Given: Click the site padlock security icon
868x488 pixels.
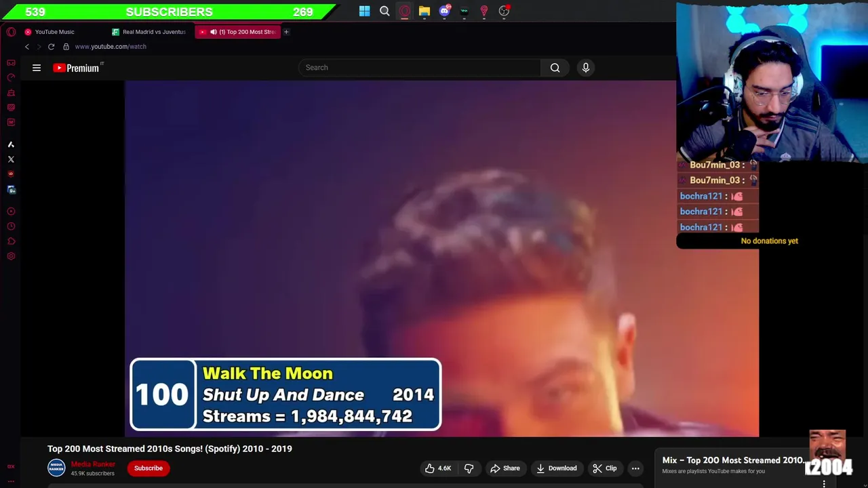Looking at the screenshot, I should 66,47.
